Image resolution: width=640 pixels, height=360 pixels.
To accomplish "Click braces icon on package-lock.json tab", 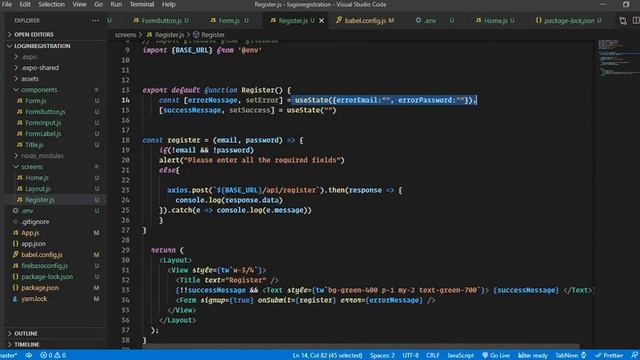I will 539,20.
